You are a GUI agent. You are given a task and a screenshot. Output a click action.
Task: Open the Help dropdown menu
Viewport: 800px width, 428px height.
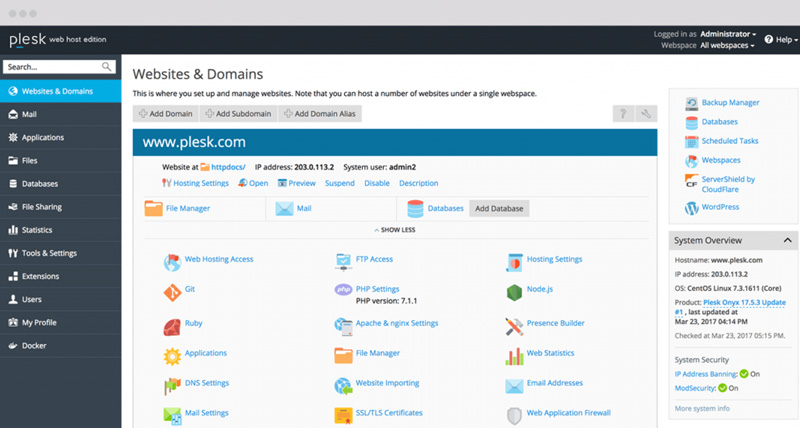pos(781,39)
